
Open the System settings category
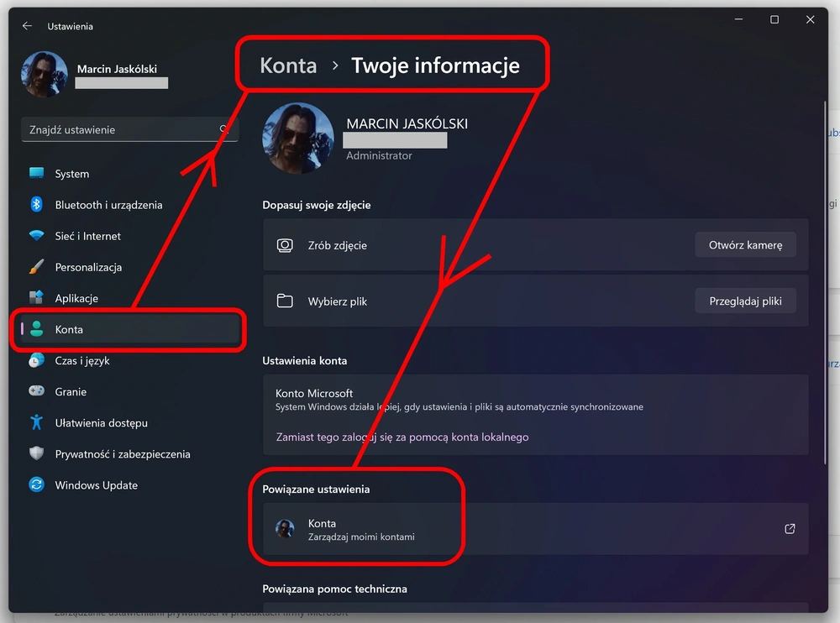click(129, 174)
